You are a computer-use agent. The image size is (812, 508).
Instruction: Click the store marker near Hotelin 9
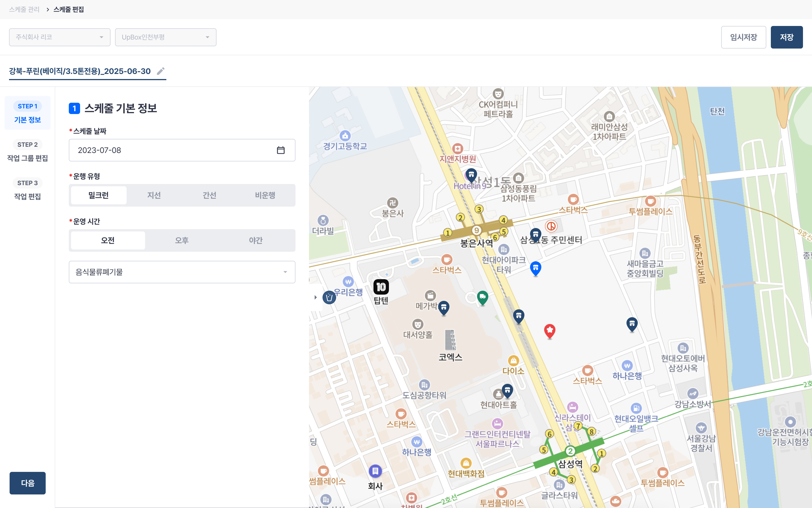[x=471, y=176]
